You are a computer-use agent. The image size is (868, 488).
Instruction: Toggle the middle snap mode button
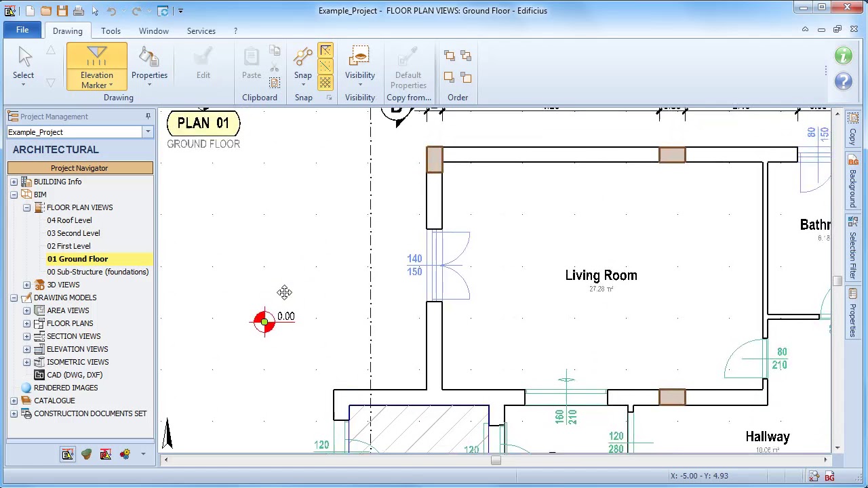coord(325,66)
